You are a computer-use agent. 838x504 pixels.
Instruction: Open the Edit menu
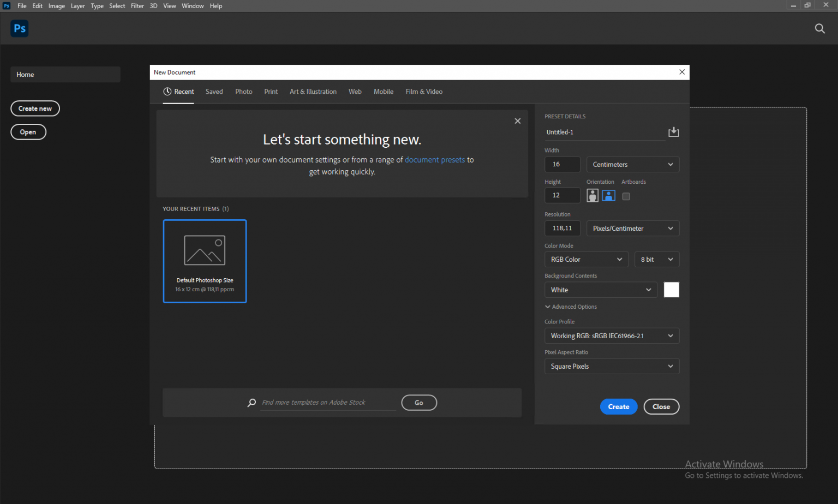37,6
